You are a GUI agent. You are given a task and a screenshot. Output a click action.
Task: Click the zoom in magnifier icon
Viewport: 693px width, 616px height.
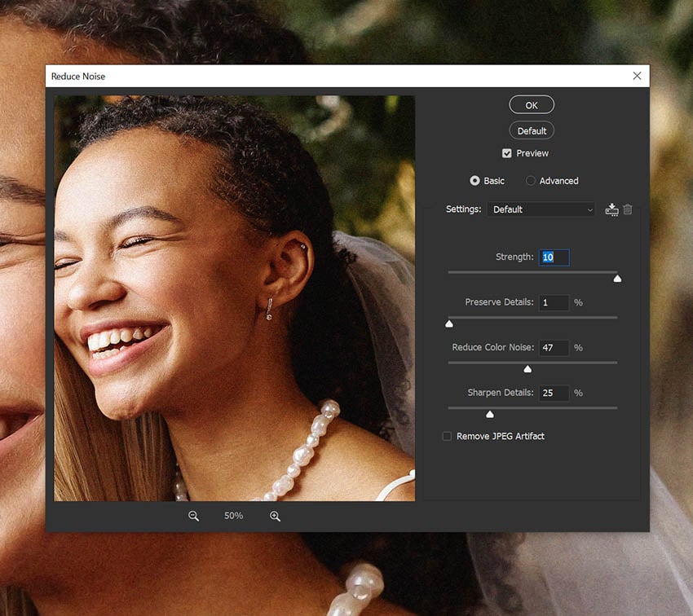[275, 516]
